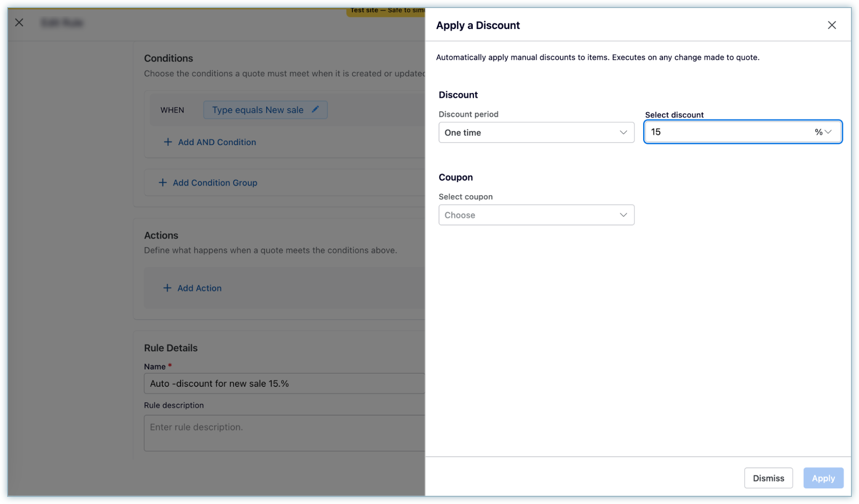The width and height of the screenshot is (859, 504).
Task: Click the Add Action link
Action: point(199,288)
